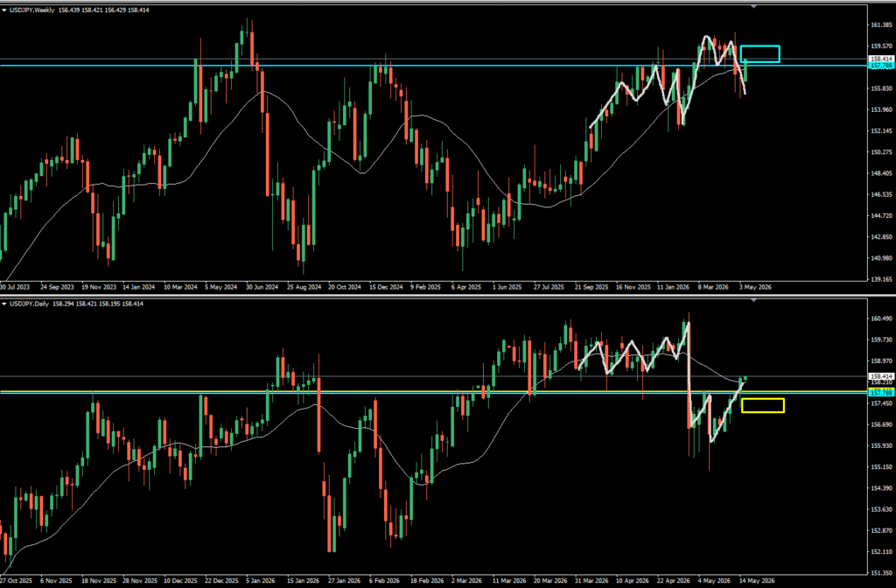The width and height of the screenshot is (896, 588).
Task: Click 155.930 on the Daily price scale
Action: 882,445
